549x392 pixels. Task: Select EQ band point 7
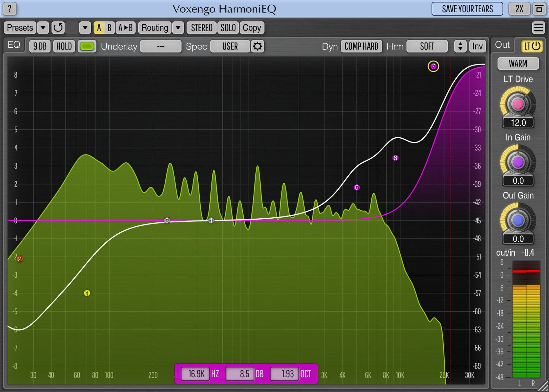(x=433, y=66)
